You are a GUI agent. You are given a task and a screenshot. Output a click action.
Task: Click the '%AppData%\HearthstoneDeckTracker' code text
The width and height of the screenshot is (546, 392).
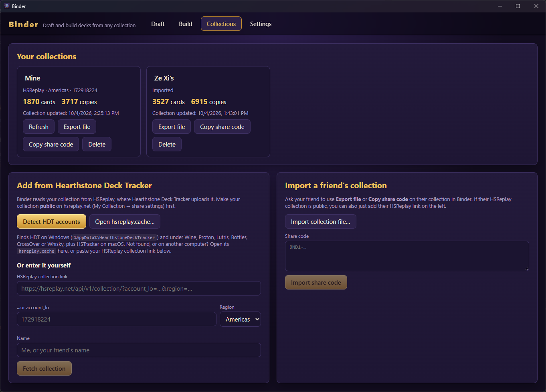tap(114, 237)
